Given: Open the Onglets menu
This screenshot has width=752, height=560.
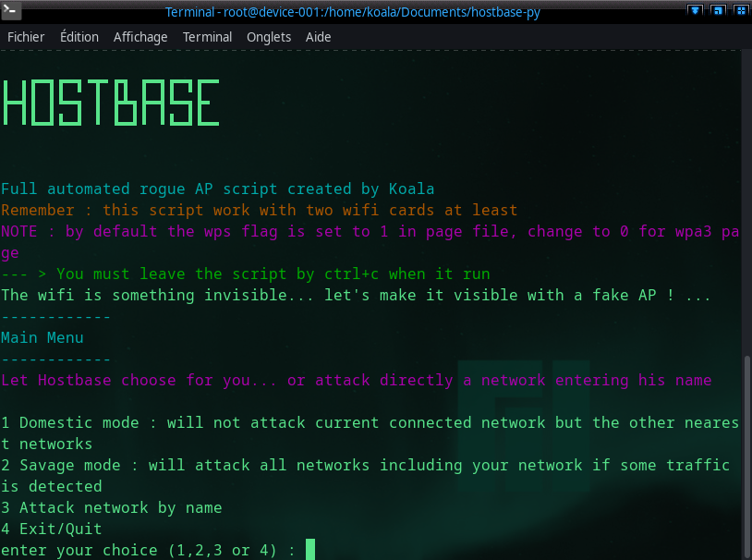Looking at the screenshot, I should 269,37.
